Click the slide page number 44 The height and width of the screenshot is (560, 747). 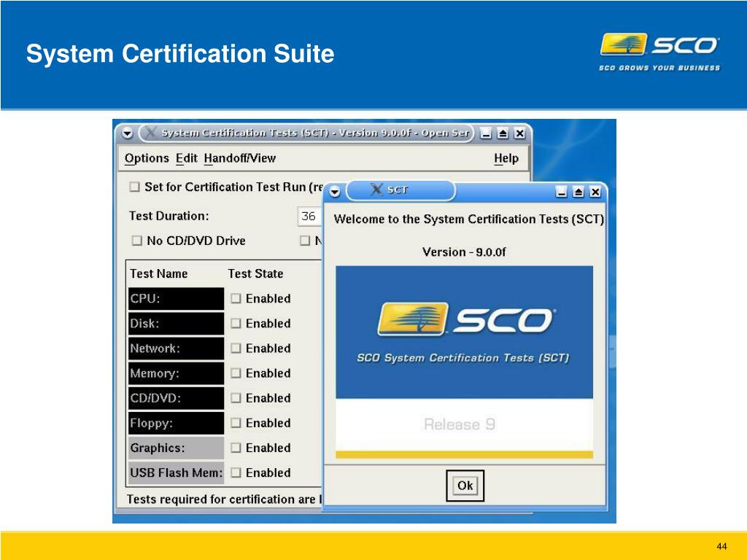(x=721, y=546)
